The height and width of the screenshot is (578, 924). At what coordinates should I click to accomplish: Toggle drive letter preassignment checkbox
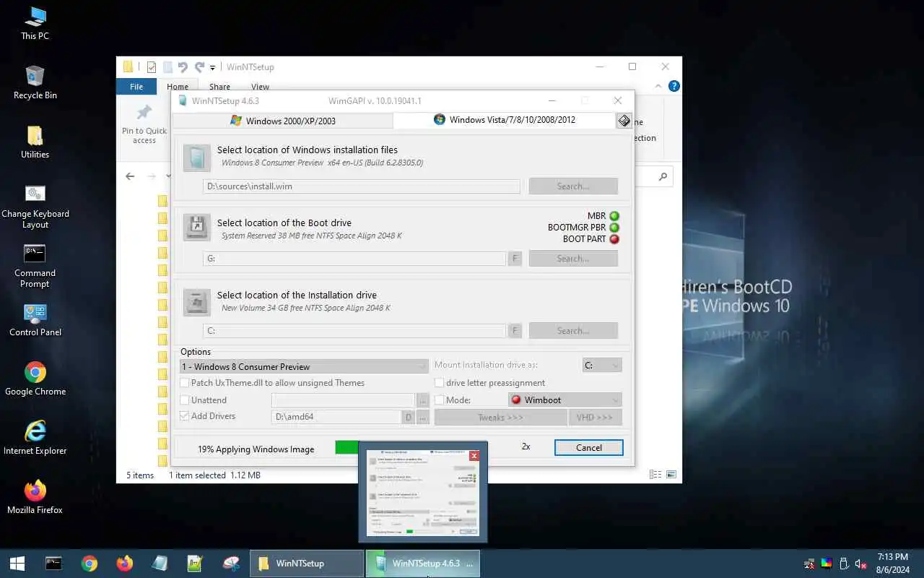coord(439,383)
